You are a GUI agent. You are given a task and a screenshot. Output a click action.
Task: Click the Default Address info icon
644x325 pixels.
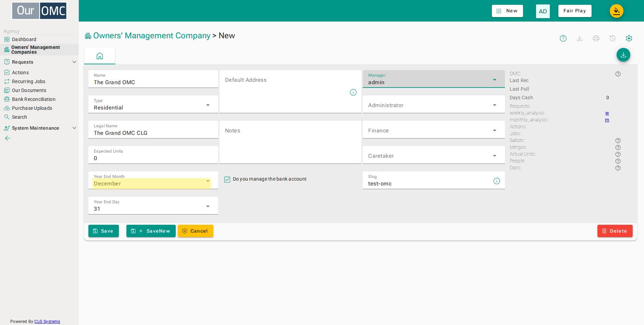[353, 92]
